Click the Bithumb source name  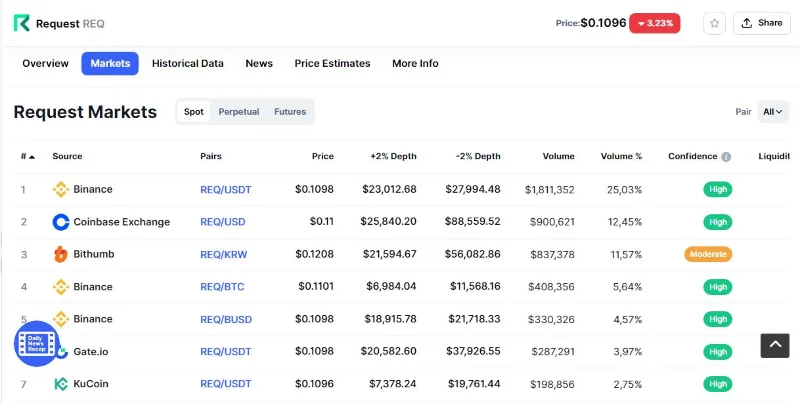(94, 254)
